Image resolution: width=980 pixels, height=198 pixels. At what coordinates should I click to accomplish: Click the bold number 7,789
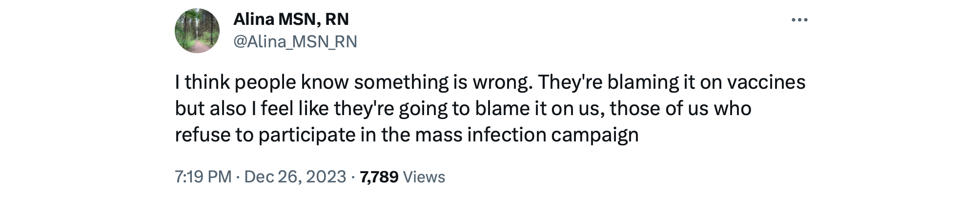(379, 177)
